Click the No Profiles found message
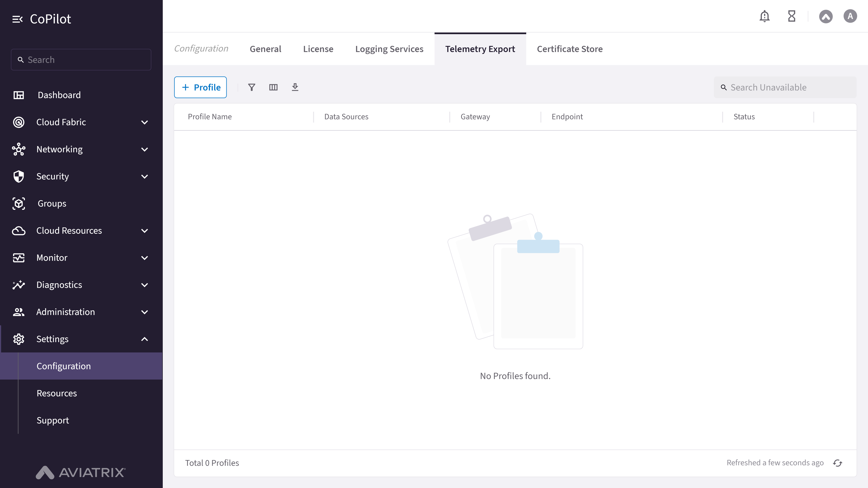 click(515, 376)
